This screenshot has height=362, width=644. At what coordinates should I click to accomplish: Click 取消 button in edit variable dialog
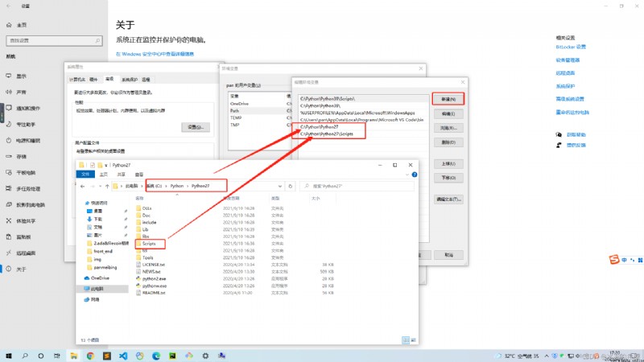pos(448,255)
